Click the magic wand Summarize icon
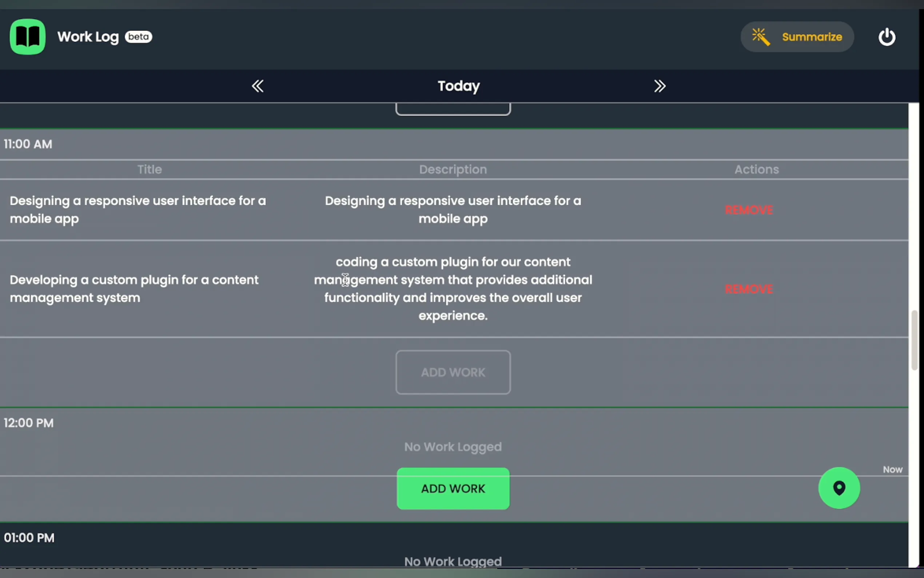924x578 pixels. click(761, 37)
